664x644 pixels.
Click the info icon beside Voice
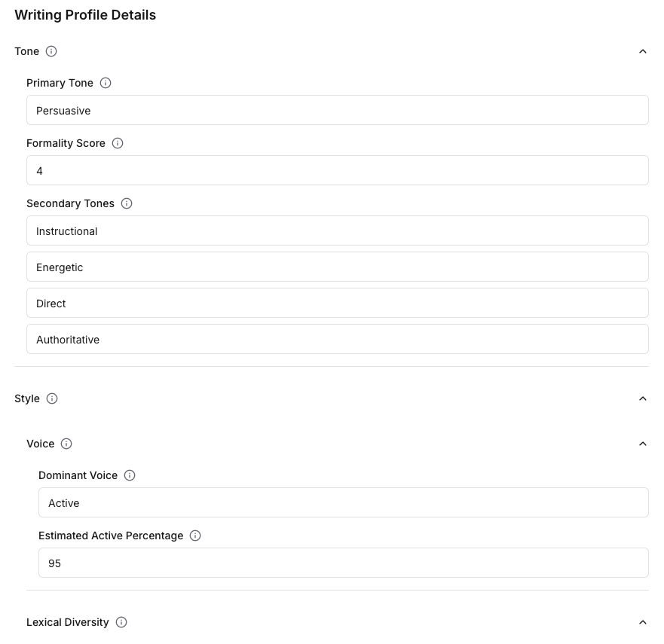tap(66, 444)
